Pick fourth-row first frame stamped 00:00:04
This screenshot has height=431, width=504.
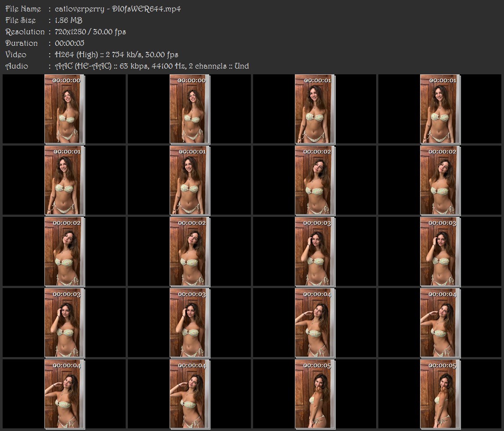315,323
